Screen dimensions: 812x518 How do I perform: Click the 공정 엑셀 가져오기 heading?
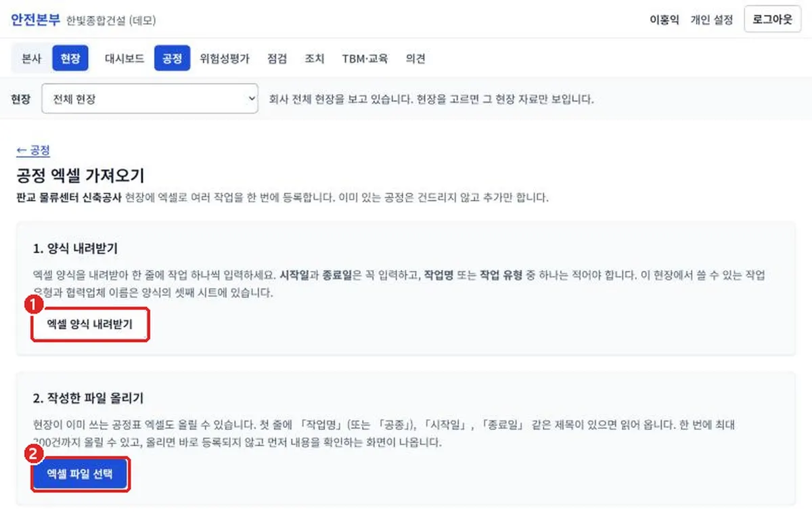(x=81, y=176)
